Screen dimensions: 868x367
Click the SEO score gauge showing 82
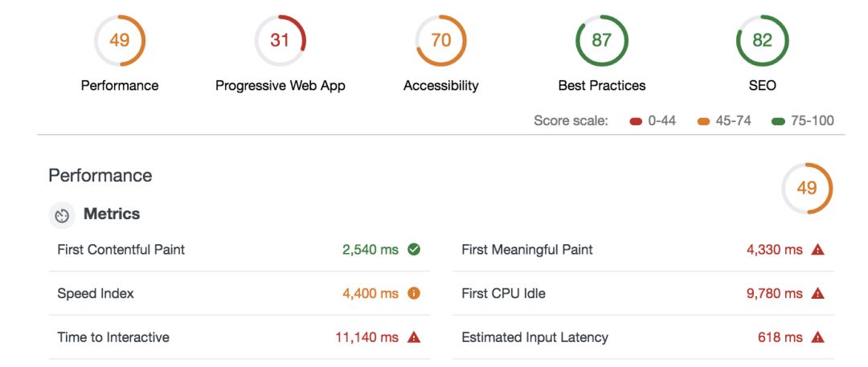(762, 40)
